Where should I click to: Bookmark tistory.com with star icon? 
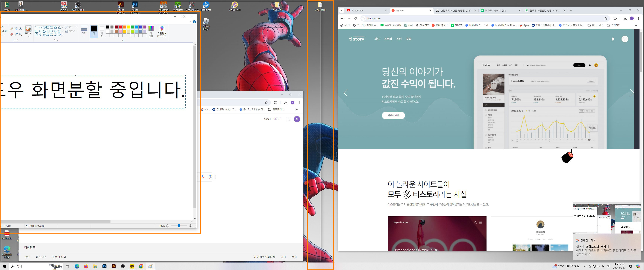coord(605,18)
